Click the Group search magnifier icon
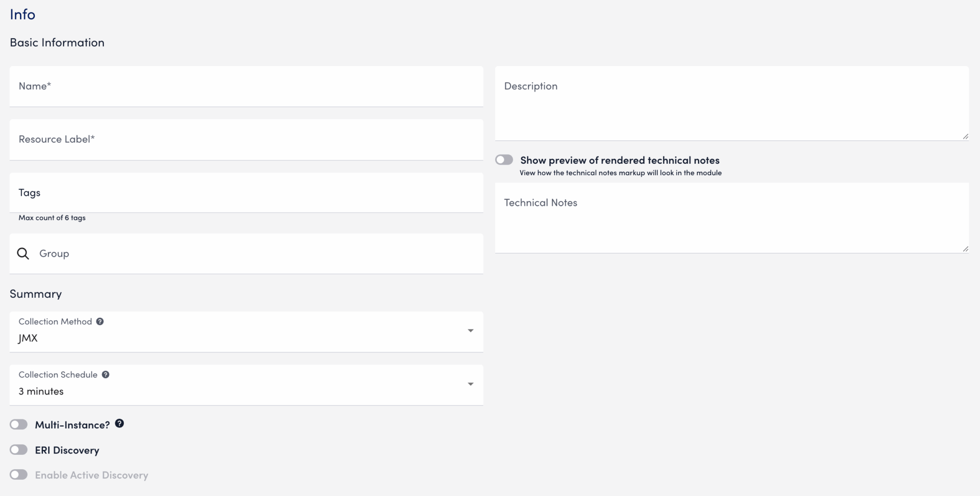Viewport: 980px width, 496px height. (23, 254)
